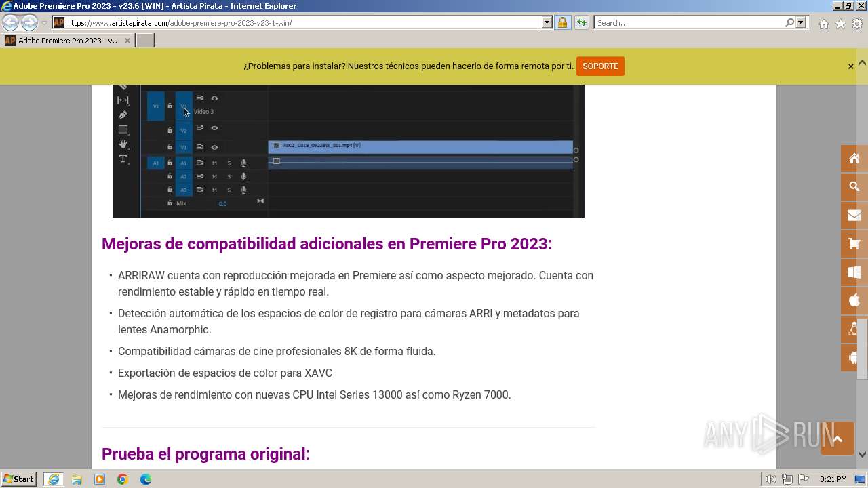Dismiss the yellow notification banner

[850, 66]
